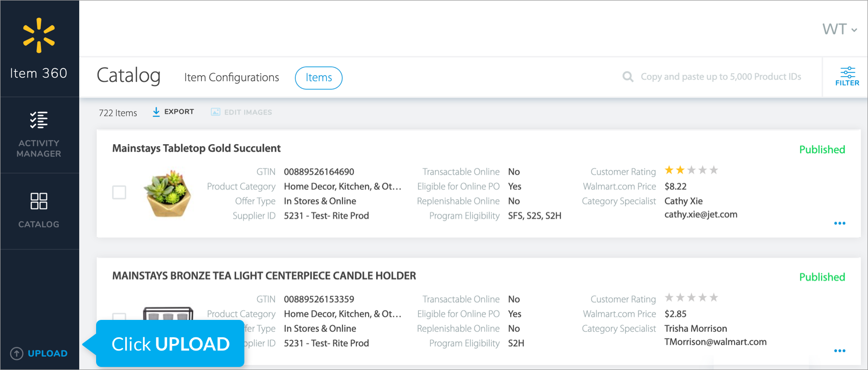Viewport: 868px width, 370px height.
Task: Select GTIN 00889526164690
Action: pyautogui.click(x=319, y=172)
